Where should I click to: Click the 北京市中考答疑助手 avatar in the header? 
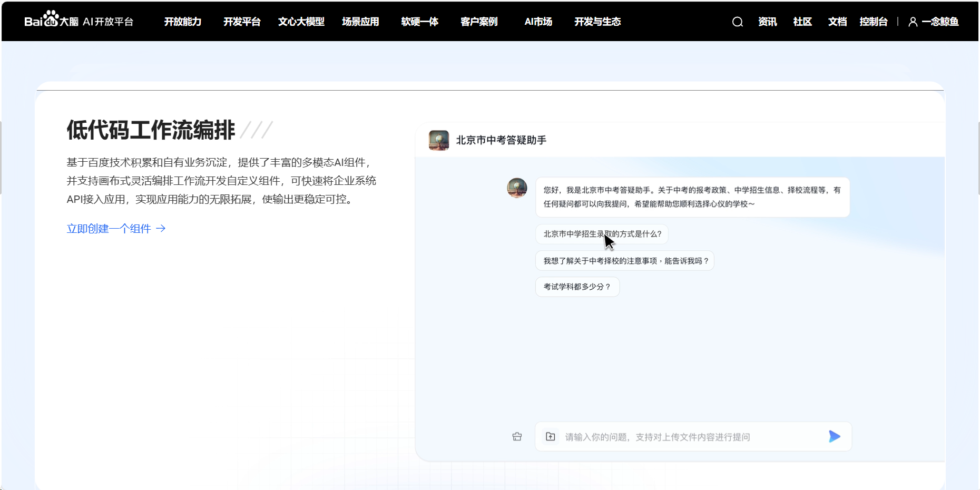click(439, 140)
